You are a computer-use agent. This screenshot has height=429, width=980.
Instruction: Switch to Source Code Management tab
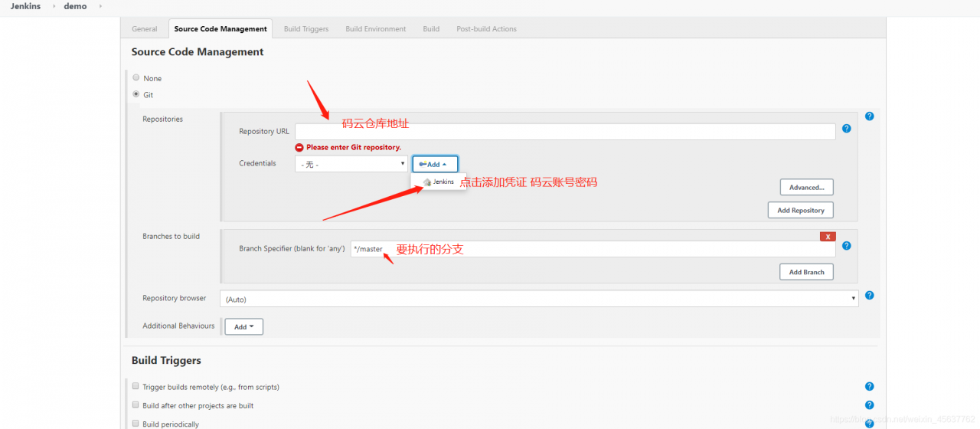pyautogui.click(x=220, y=29)
